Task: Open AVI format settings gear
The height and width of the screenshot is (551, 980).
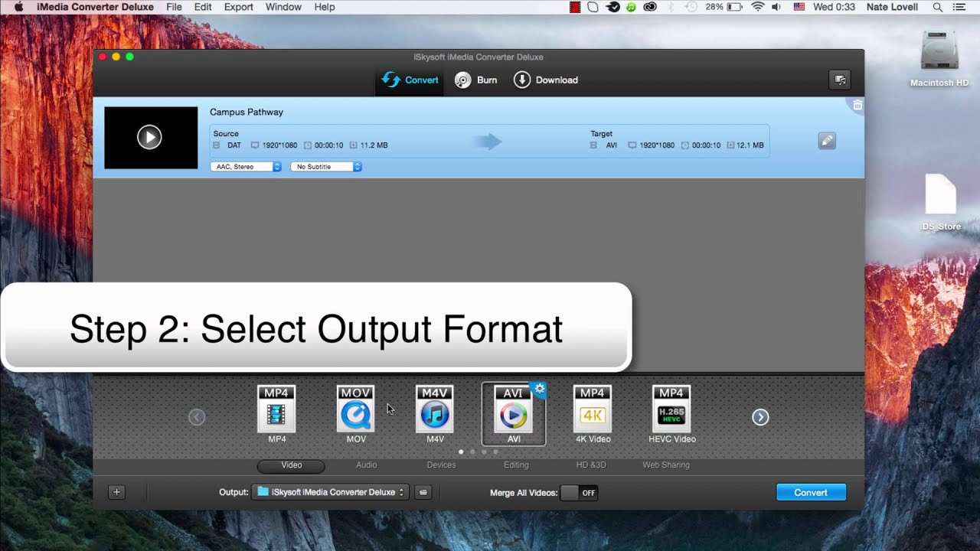Action: click(x=539, y=389)
